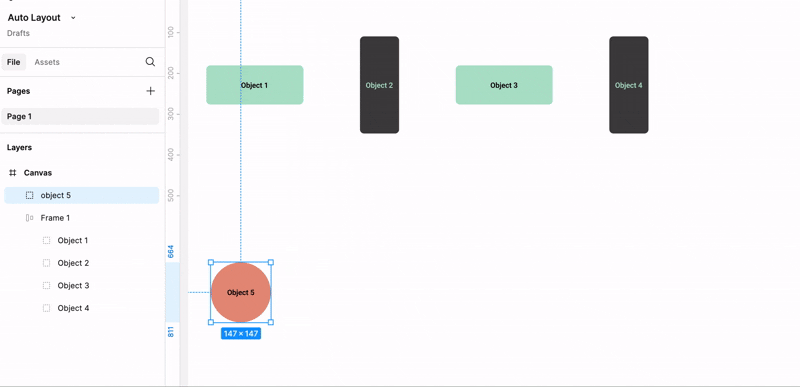
Task: Add a new page with plus icon
Action: 151,91
